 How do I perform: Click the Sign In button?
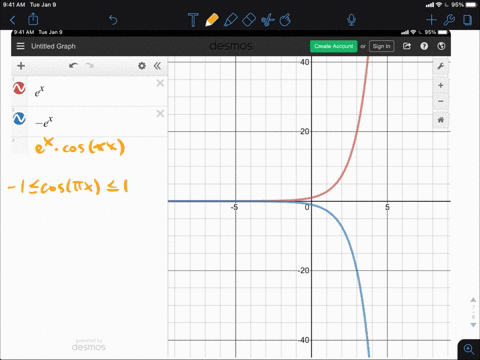(x=382, y=46)
